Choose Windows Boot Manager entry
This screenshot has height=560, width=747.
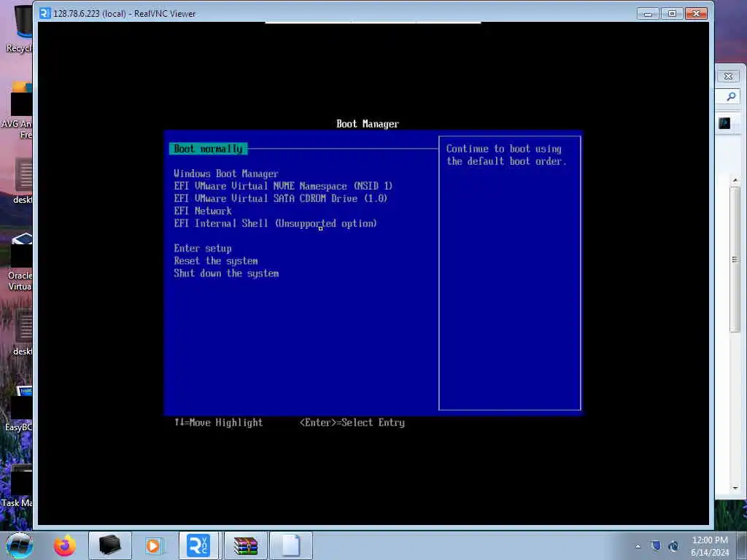tap(226, 174)
